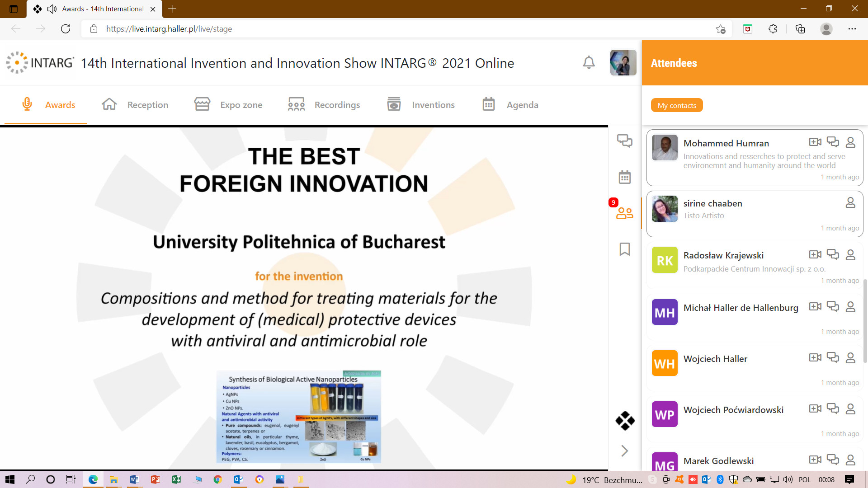The height and width of the screenshot is (488, 868).
Task: View Mohammed Humran's profile icon
Action: 850,142
